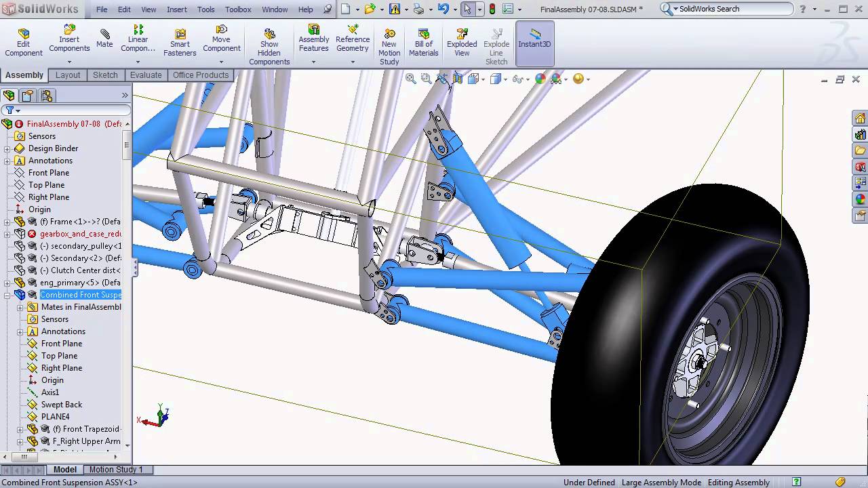Select the Top Plane under FinalAssembly

(x=46, y=185)
